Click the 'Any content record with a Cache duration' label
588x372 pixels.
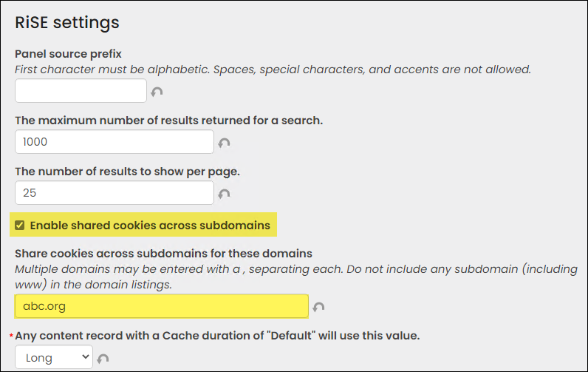[x=217, y=336]
